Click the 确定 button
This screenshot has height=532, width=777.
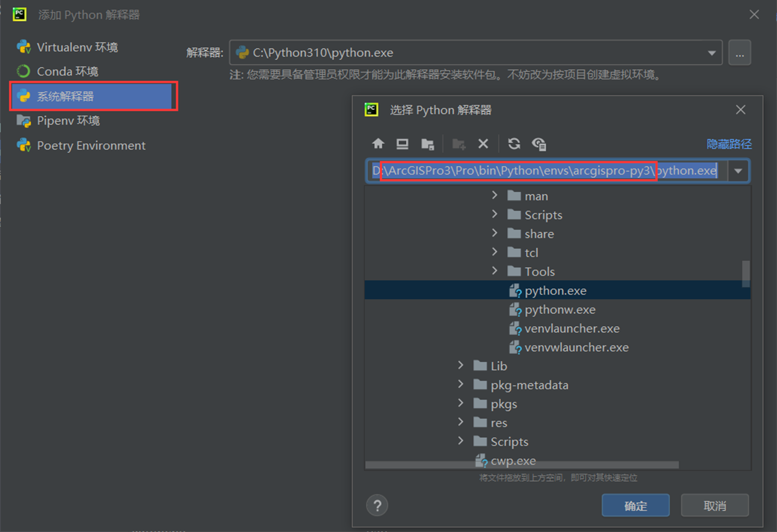pos(635,505)
